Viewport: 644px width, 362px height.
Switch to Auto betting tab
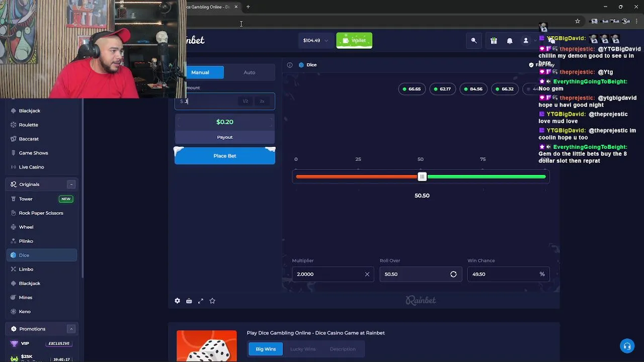pos(250,72)
